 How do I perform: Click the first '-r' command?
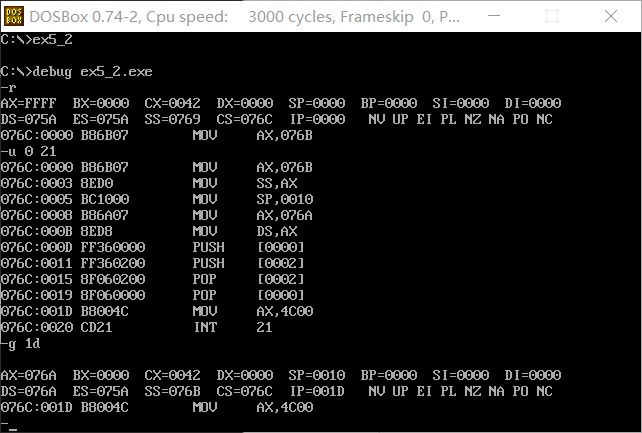pyautogui.click(x=8, y=87)
